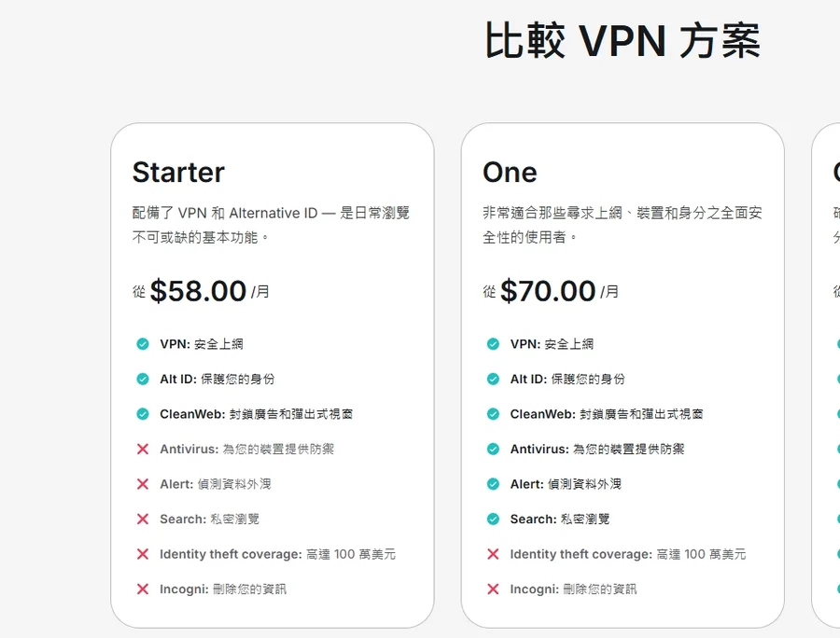This screenshot has width=840, height=638.
Task: Click the checkmark icon beside Starter VPN feature
Action: pos(143,344)
